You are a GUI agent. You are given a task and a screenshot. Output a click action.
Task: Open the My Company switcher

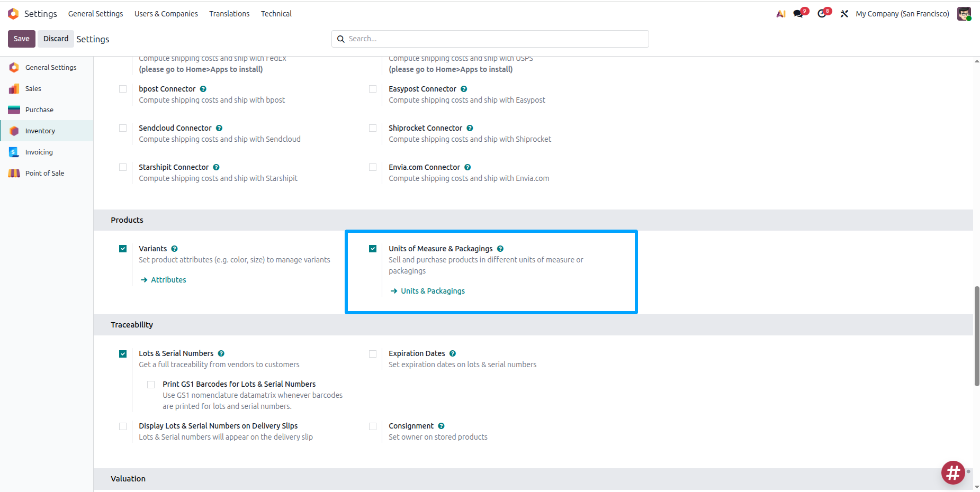point(902,14)
